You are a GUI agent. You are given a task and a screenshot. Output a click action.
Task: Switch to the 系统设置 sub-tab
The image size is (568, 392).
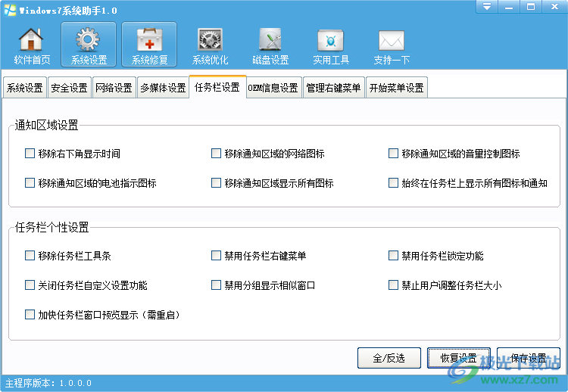coord(25,88)
